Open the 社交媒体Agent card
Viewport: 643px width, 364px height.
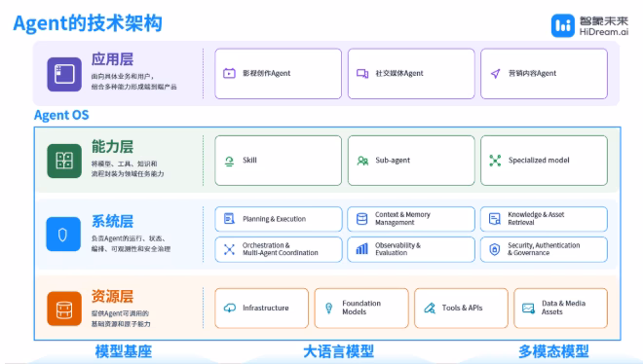click(x=411, y=74)
